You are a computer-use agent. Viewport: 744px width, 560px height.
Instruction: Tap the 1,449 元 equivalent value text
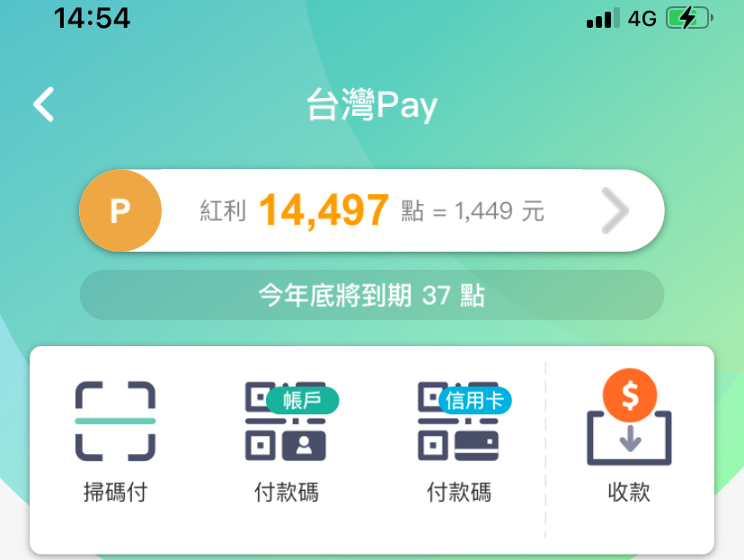coord(500,210)
